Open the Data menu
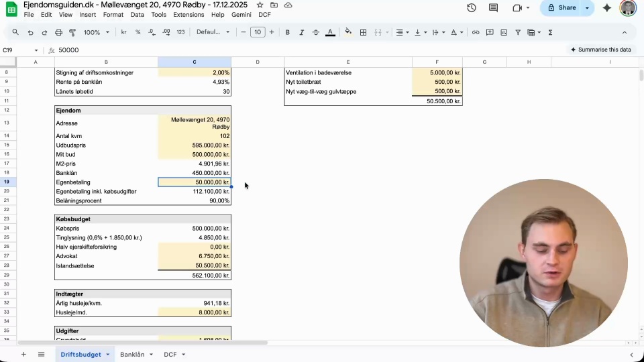This screenshot has height=362, width=644. [137, 15]
